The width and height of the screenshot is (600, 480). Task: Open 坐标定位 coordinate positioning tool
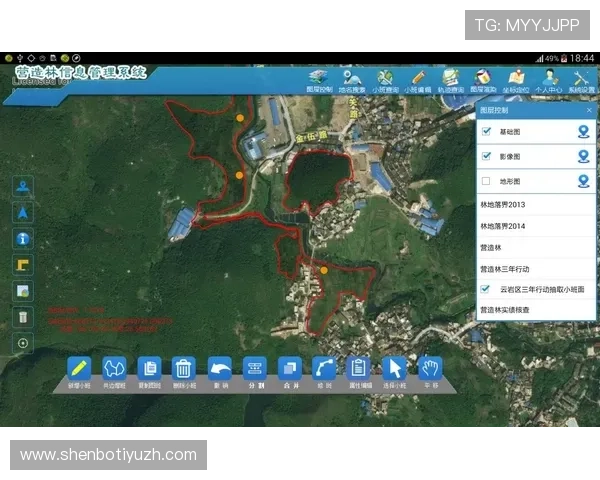516,80
